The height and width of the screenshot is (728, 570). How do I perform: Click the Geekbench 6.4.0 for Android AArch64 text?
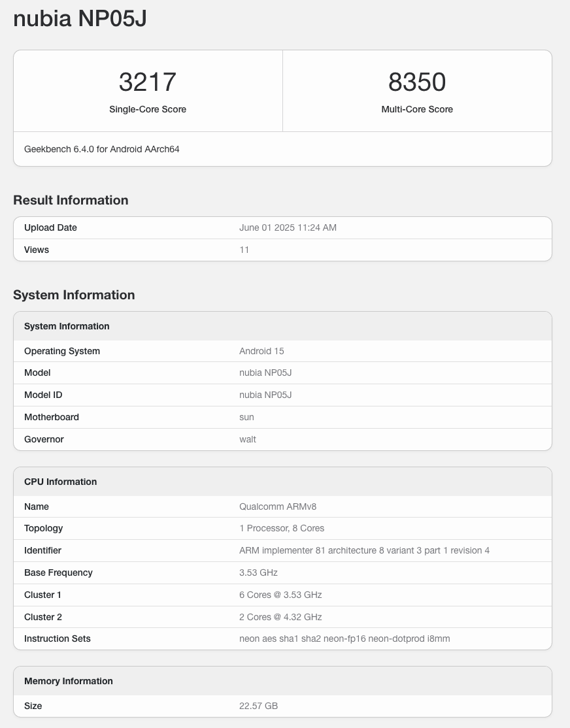[x=102, y=149]
